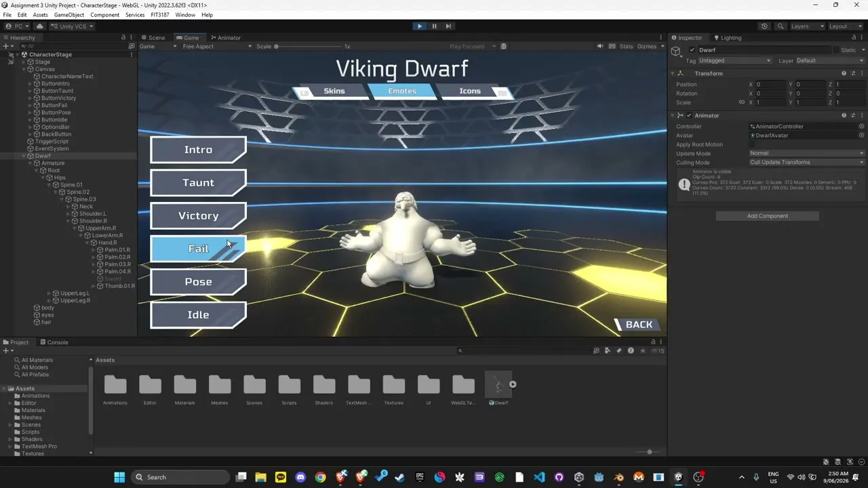
Task: Click the BACK button in game view
Action: pos(637,325)
